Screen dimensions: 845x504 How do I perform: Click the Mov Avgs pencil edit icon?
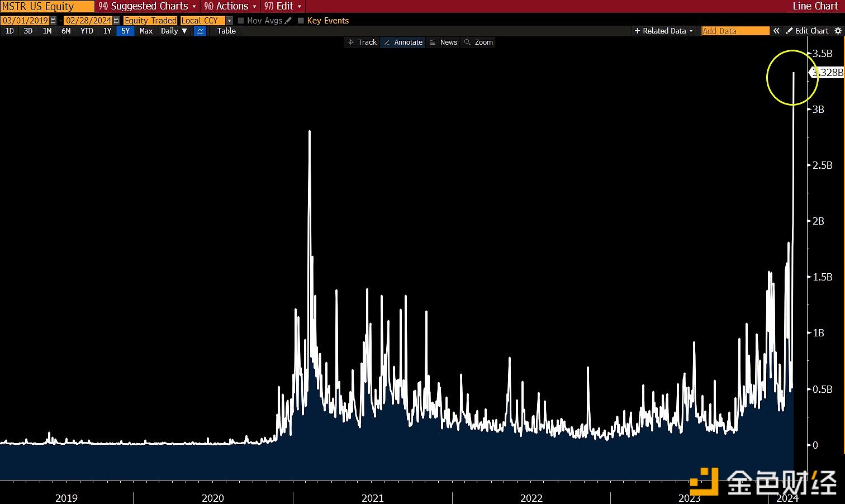[288, 21]
